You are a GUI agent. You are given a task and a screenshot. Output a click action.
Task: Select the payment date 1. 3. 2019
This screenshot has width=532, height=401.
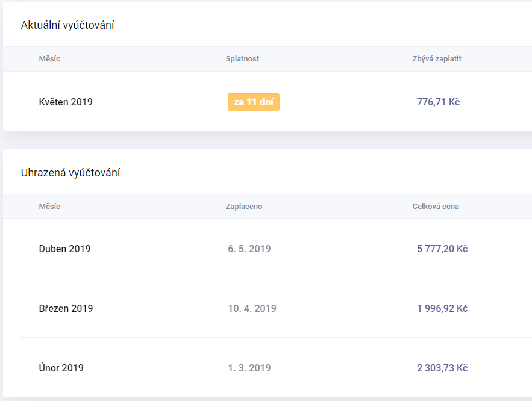tap(249, 368)
